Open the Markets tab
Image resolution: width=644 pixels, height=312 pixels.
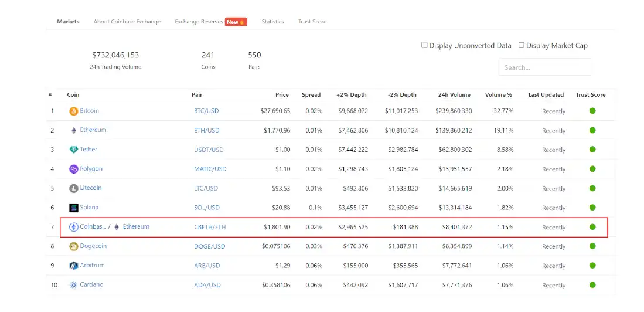pos(68,21)
